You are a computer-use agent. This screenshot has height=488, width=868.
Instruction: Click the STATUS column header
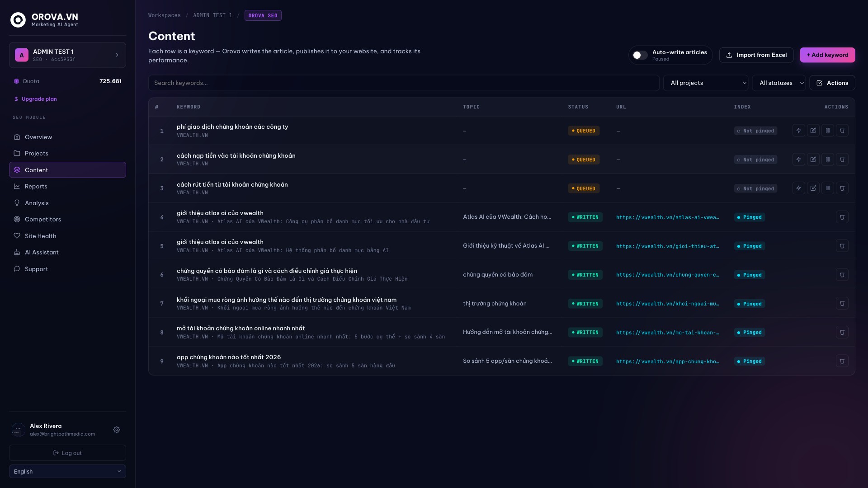[578, 107]
